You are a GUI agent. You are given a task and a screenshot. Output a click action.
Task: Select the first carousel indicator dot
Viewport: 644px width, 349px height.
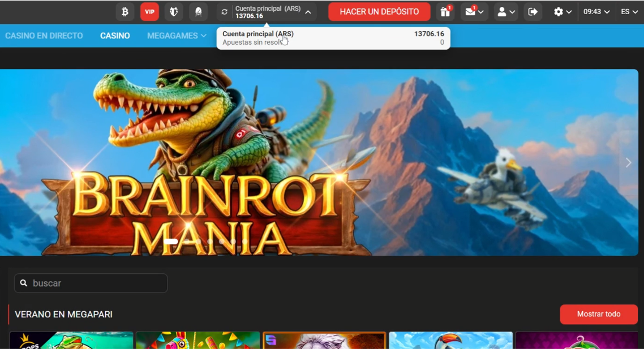tap(171, 242)
